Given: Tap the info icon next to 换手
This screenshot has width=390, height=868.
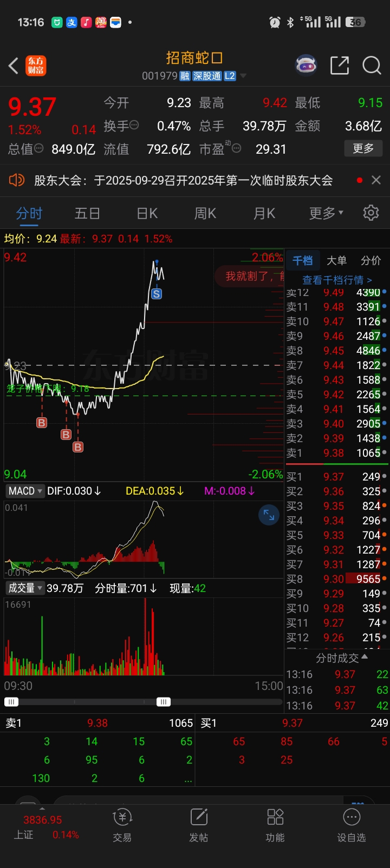Looking at the screenshot, I should [x=134, y=125].
